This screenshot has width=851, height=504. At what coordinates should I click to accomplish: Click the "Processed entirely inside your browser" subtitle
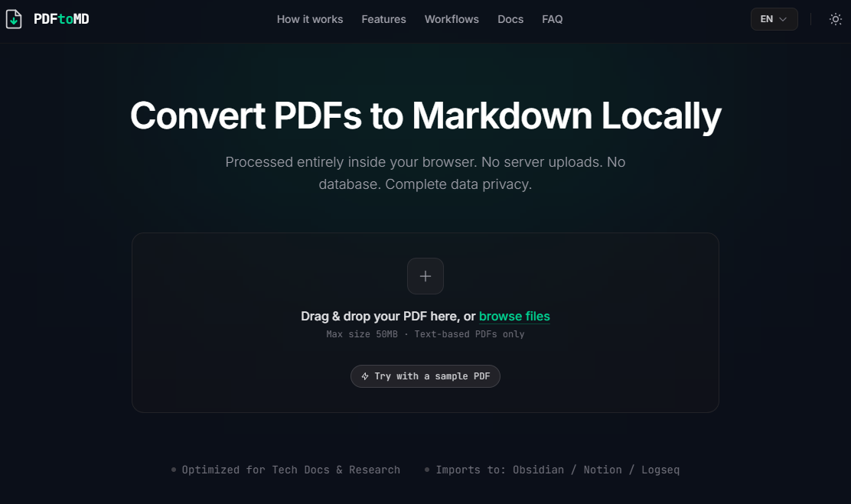point(425,173)
